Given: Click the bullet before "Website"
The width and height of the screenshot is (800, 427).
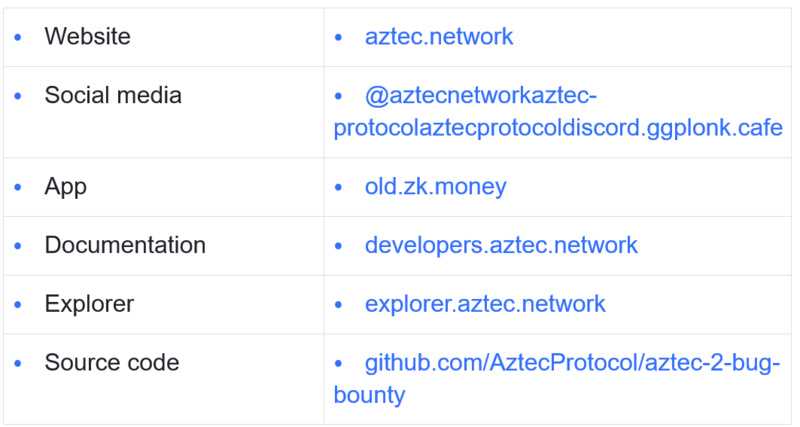Looking at the screenshot, I should pos(18,38).
